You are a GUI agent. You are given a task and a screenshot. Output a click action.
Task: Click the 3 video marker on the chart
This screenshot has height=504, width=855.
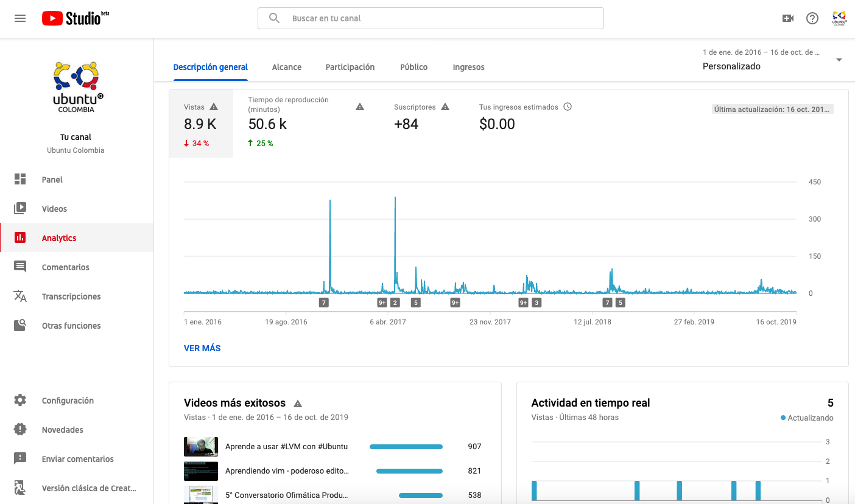tap(536, 303)
